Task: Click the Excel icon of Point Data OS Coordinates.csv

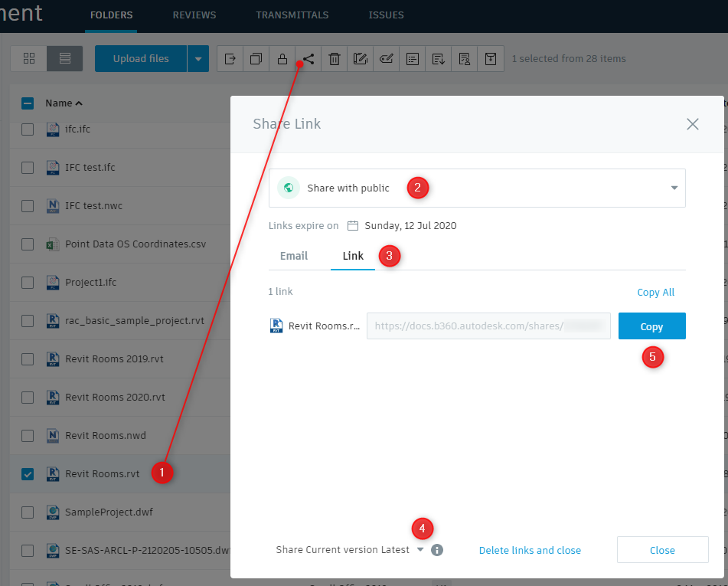Action: point(53,244)
